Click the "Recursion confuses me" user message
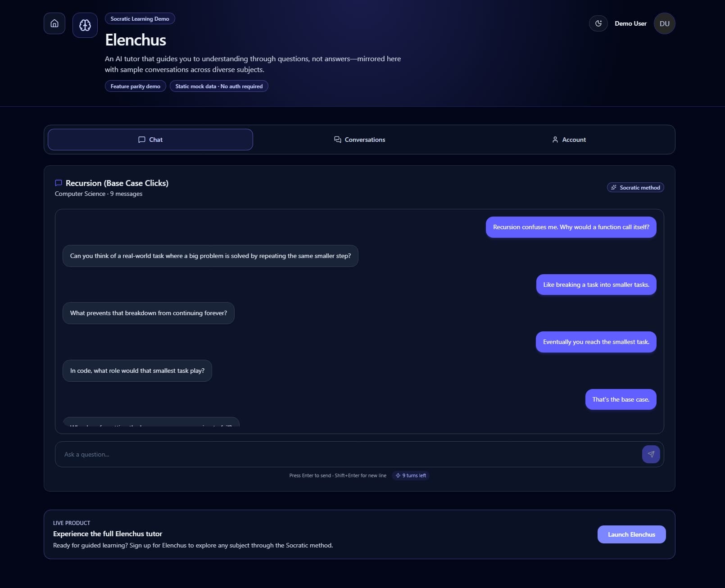This screenshot has height=588, width=725. click(x=571, y=227)
